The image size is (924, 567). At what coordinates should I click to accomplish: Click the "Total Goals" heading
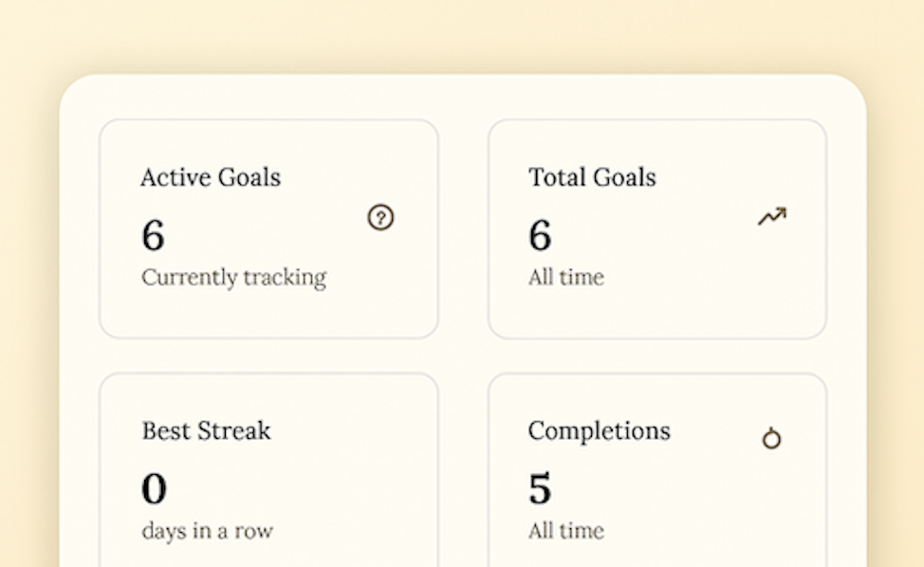592,177
